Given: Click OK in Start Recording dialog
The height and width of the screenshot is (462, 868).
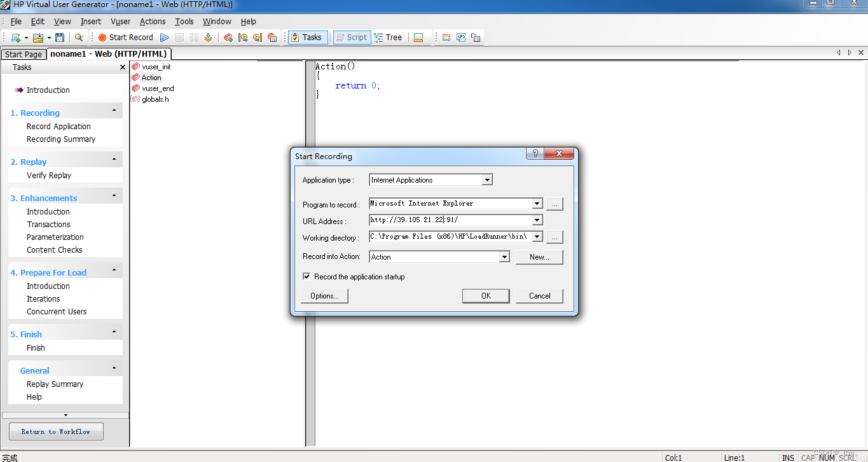Looking at the screenshot, I should (x=486, y=296).
